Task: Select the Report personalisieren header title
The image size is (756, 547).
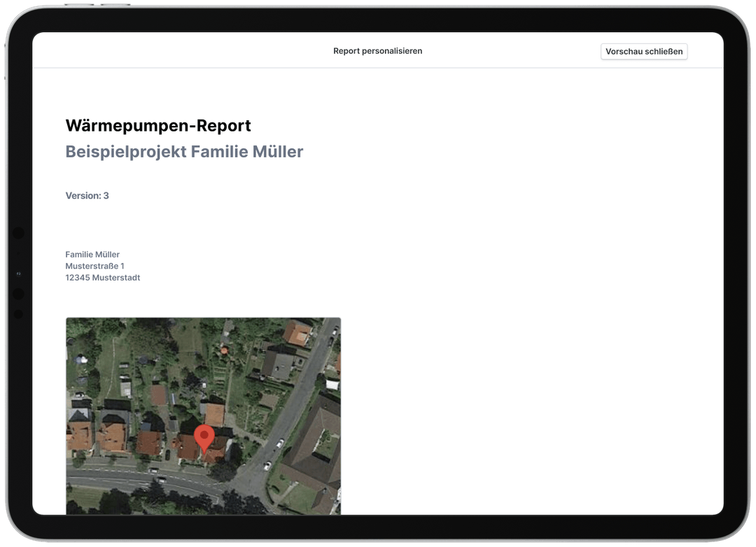Action: click(x=377, y=51)
